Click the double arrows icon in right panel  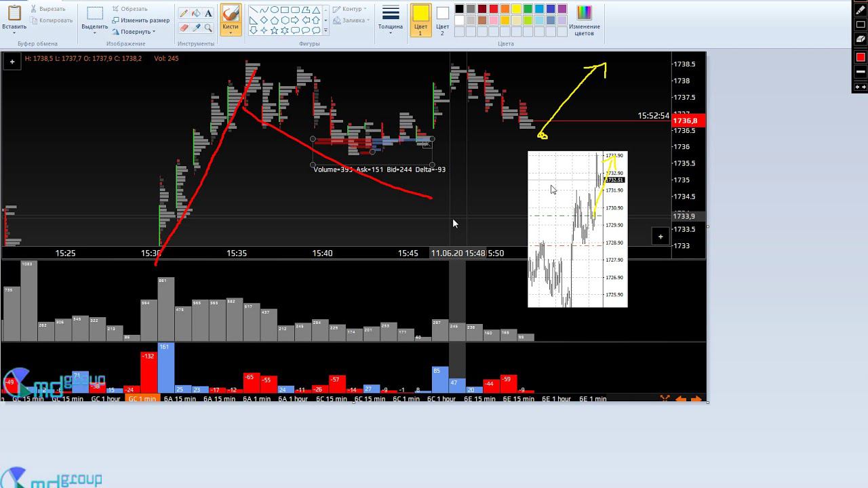[861, 87]
